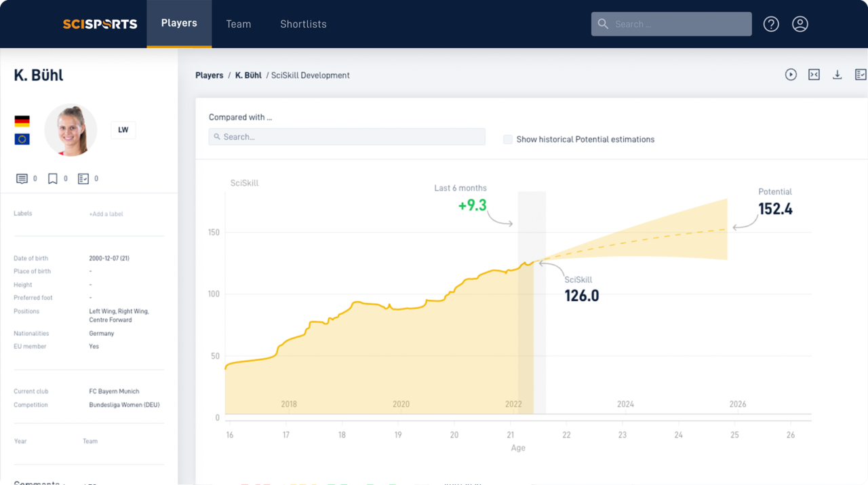Click '+Add a label' link
Screen dimensions: 868x485
[106, 214]
